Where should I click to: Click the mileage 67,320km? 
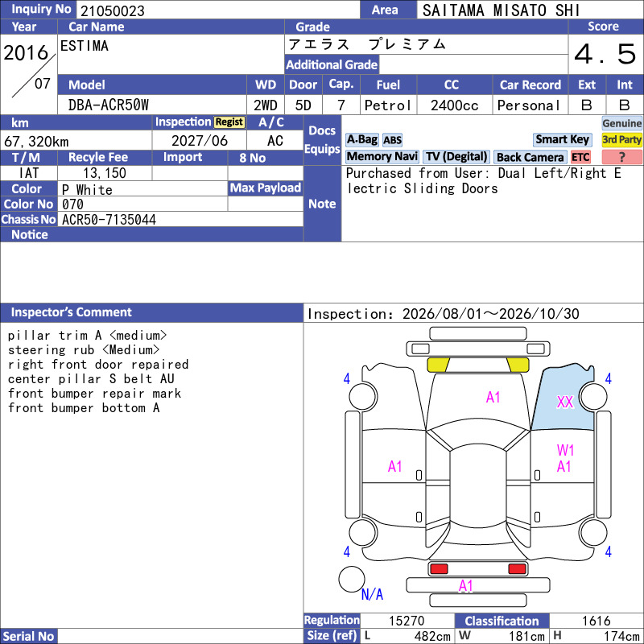(36, 142)
